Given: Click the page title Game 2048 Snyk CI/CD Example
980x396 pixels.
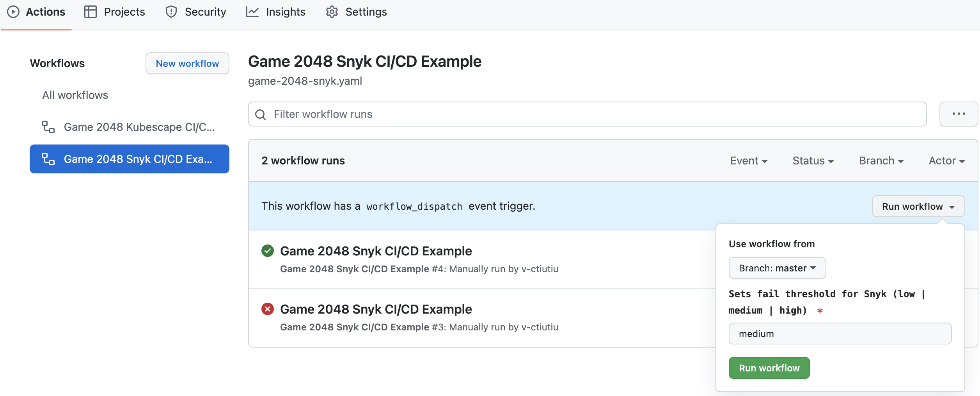Looking at the screenshot, I should pos(365,61).
